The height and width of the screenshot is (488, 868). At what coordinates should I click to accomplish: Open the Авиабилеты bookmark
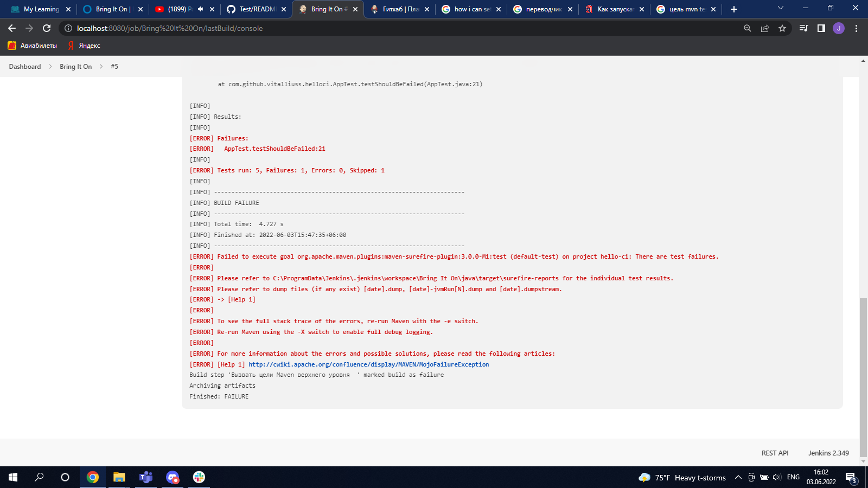[x=33, y=46]
